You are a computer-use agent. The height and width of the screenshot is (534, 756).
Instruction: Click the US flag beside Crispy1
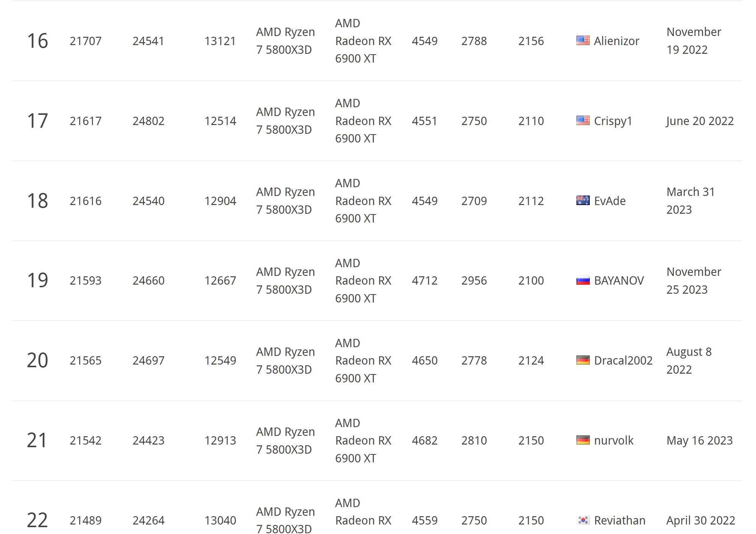pos(583,121)
